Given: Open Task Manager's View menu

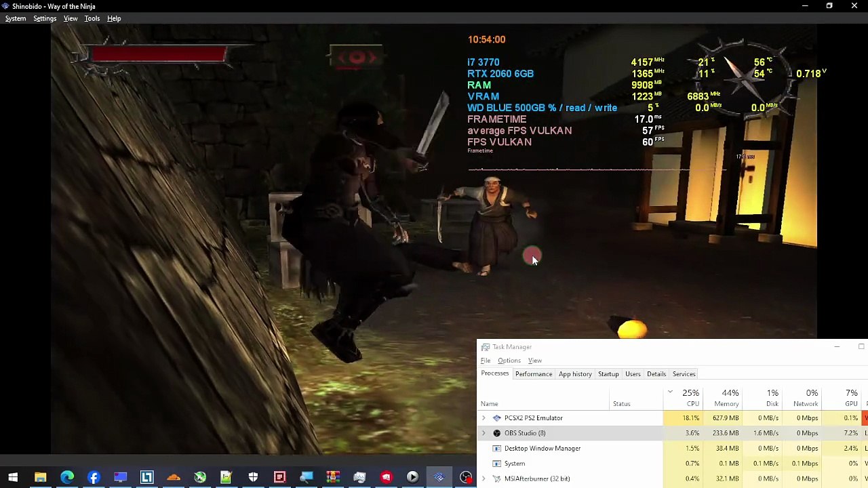Looking at the screenshot, I should point(535,361).
